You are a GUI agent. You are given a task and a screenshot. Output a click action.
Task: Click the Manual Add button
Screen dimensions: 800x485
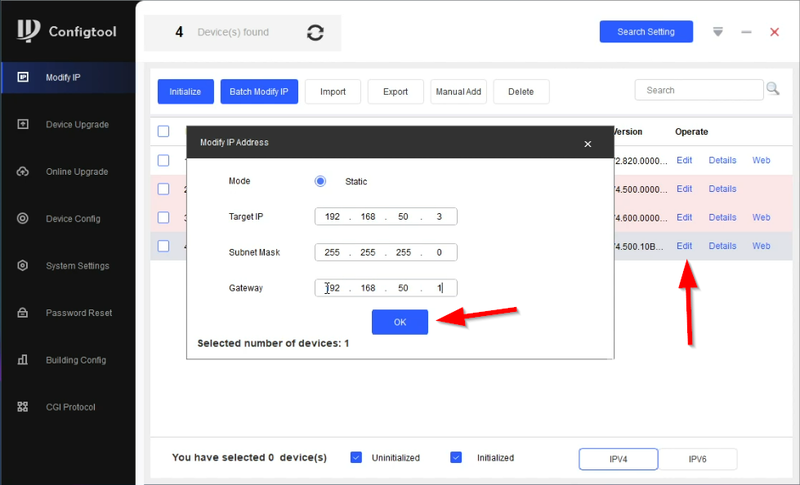point(458,92)
